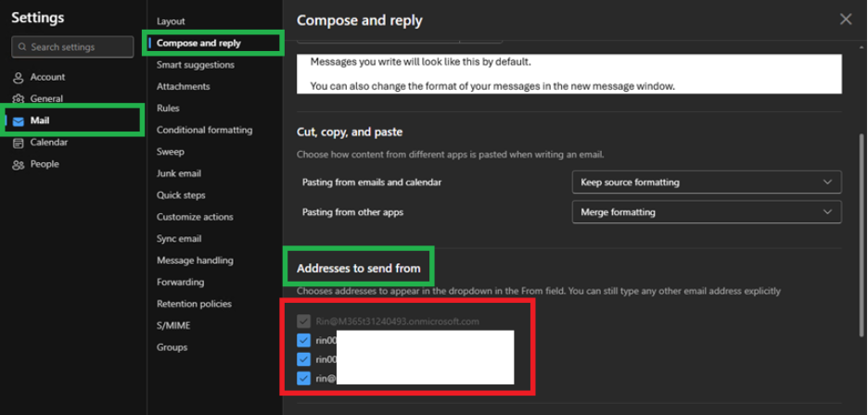Click the Settings title text

(38, 18)
